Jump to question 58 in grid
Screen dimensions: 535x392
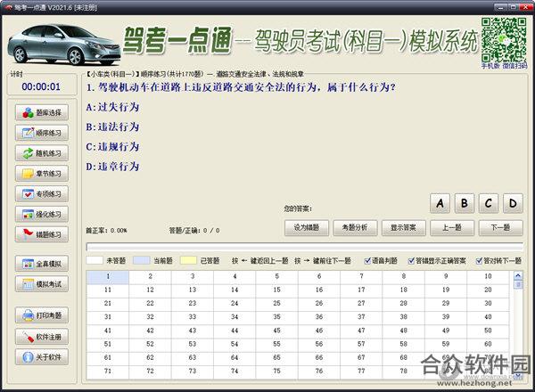tap(404, 344)
